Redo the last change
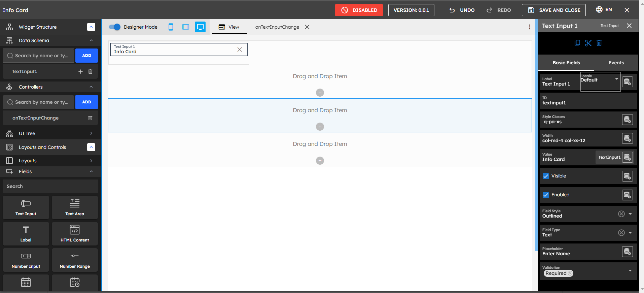Image resolution: width=644 pixels, height=293 pixels. pos(499,10)
